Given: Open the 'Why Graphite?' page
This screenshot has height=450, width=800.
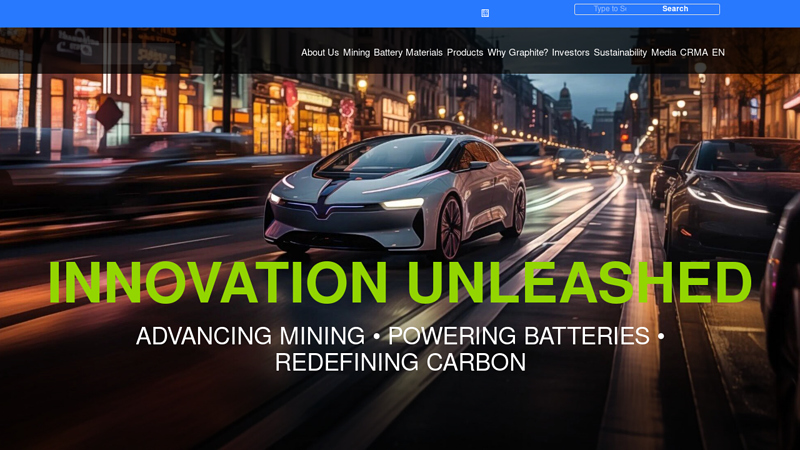Looking at the screenshot, I should pos(517,53).
